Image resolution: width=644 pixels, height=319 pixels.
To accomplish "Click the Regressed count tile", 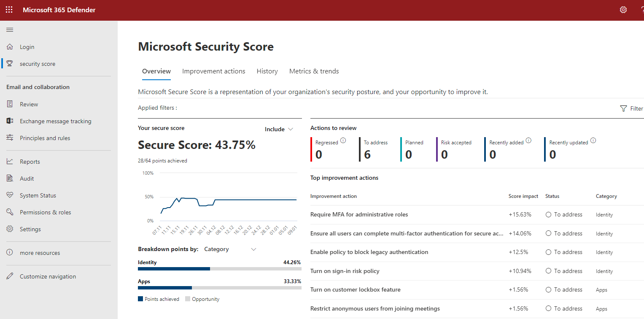I will pyautogui.click(x=328, y=149).
